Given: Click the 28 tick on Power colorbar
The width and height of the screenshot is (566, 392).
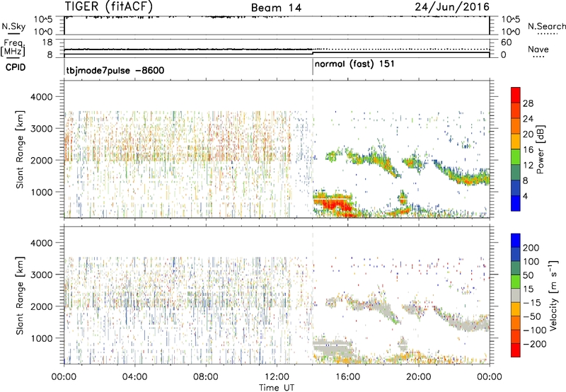Looking at the screenshot, I should point(528,103).
